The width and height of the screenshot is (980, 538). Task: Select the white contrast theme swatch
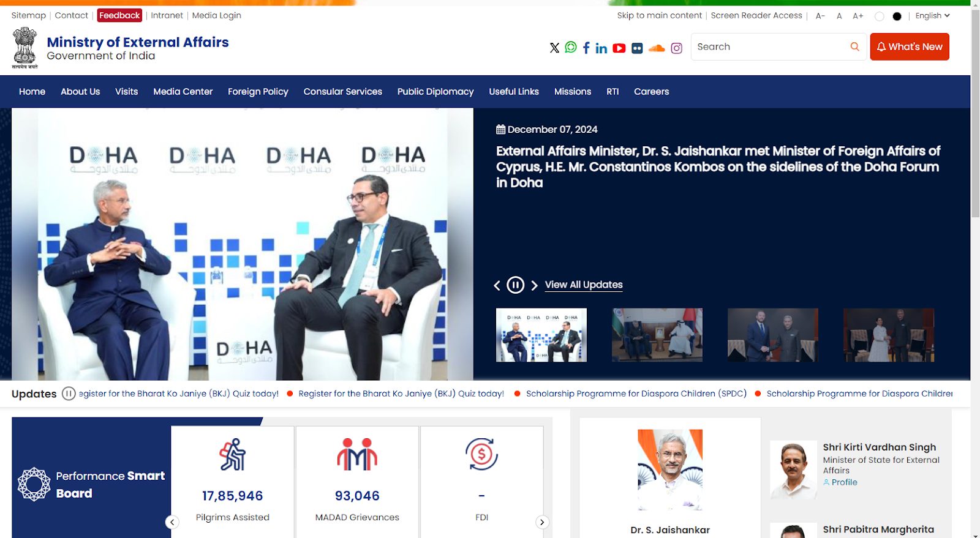[880, 17]
